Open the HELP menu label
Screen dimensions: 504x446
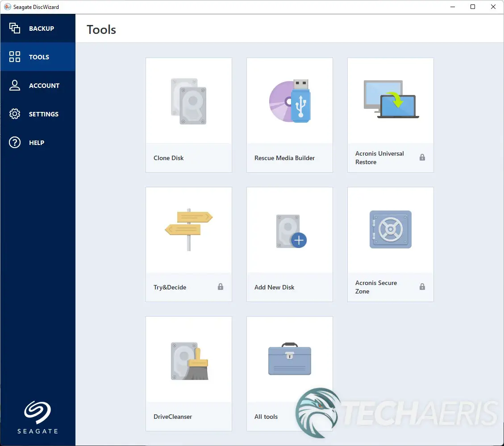(x=37, y=143)
